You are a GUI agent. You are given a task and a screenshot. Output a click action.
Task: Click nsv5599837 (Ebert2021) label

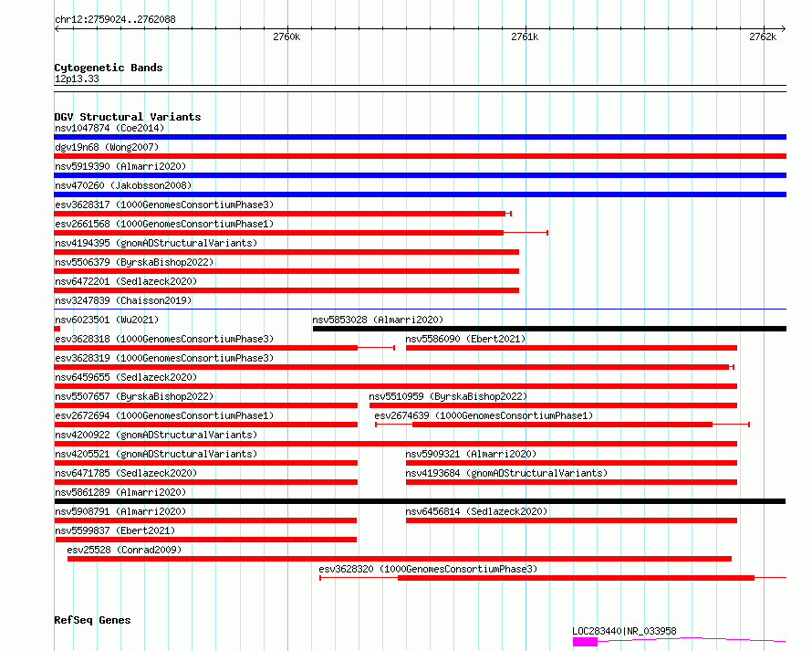point(115,530)
